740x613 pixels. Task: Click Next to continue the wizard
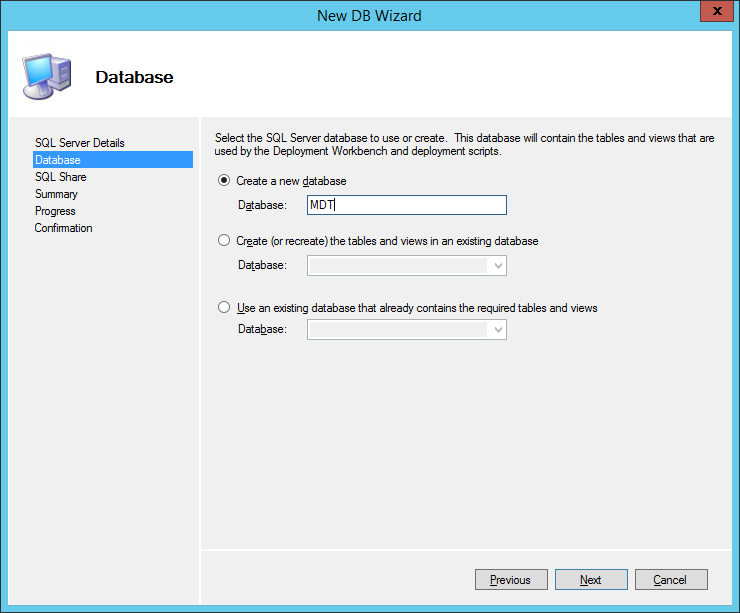click(x=591, y=580)
